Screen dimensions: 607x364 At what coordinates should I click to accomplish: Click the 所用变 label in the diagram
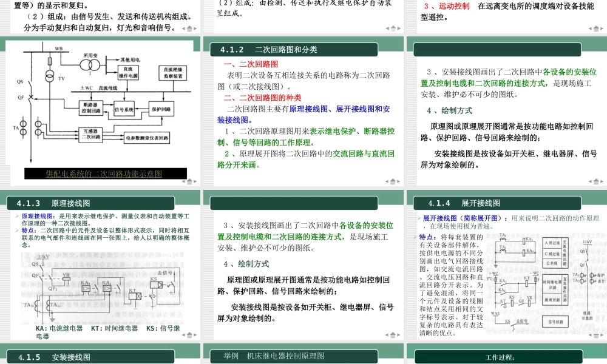coord(90,56)
